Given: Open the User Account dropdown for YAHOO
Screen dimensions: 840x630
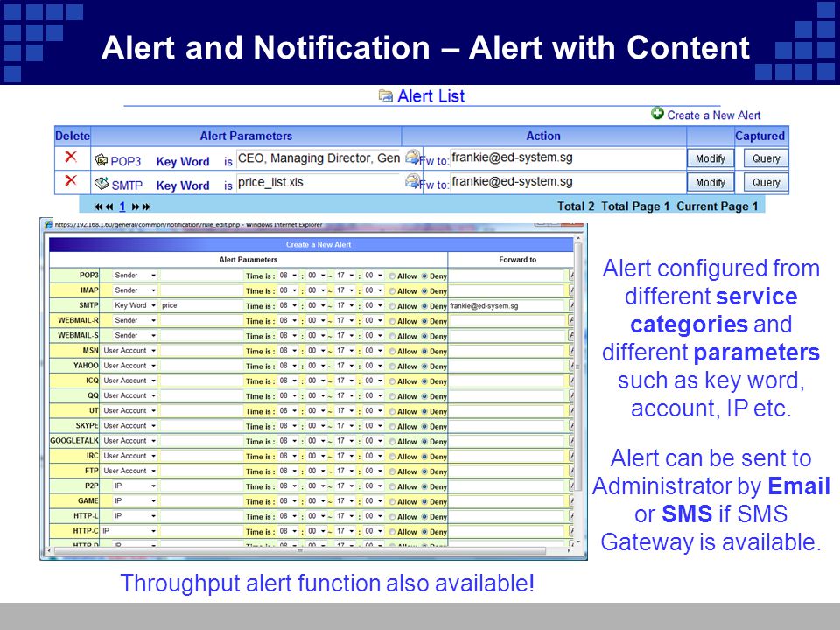Looking at the screenshot, I should 129,366.
